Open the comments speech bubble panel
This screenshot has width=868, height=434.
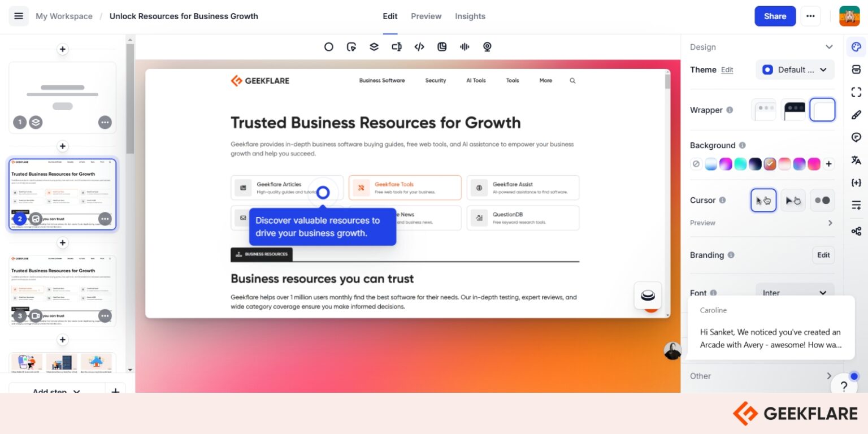(x=856, y=137)
